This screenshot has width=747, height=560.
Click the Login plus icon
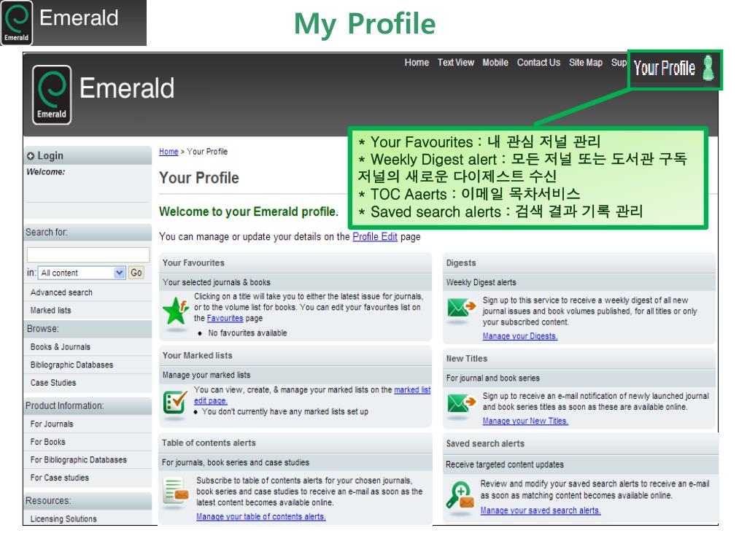click(x=31, y=156)
